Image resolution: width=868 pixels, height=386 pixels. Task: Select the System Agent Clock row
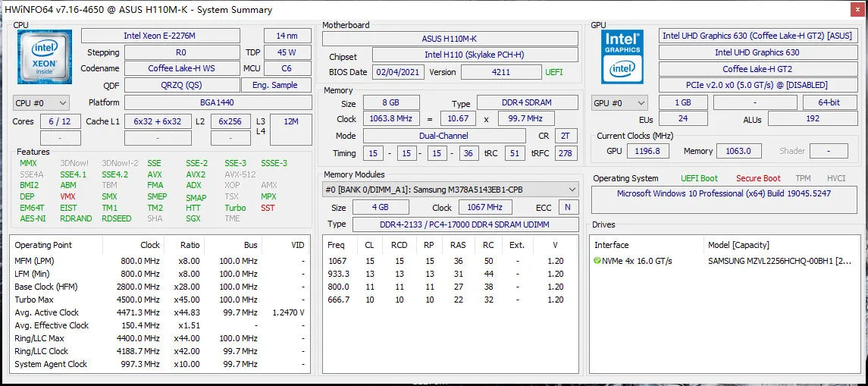click(160, 364)
